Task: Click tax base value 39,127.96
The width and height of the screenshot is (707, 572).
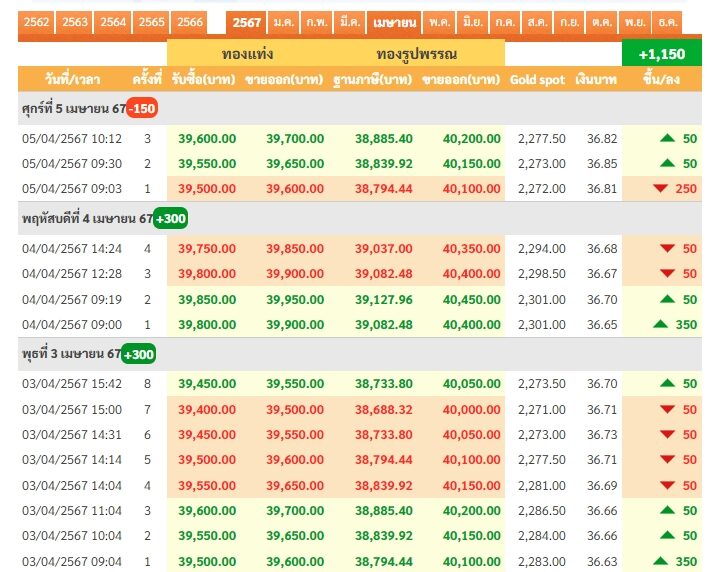Action: pyautogui.click(x=383, y=299)
